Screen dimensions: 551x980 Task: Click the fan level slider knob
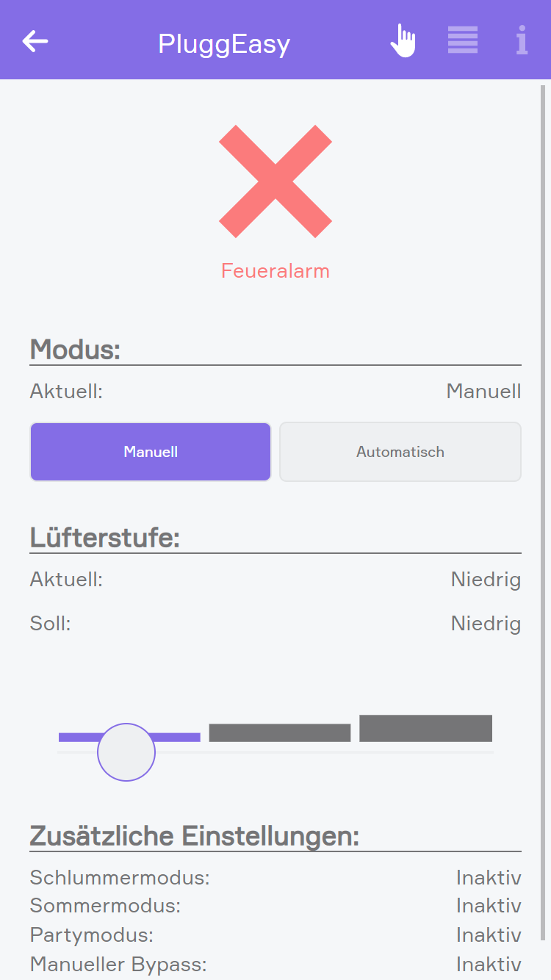click(x=126, y=752)
